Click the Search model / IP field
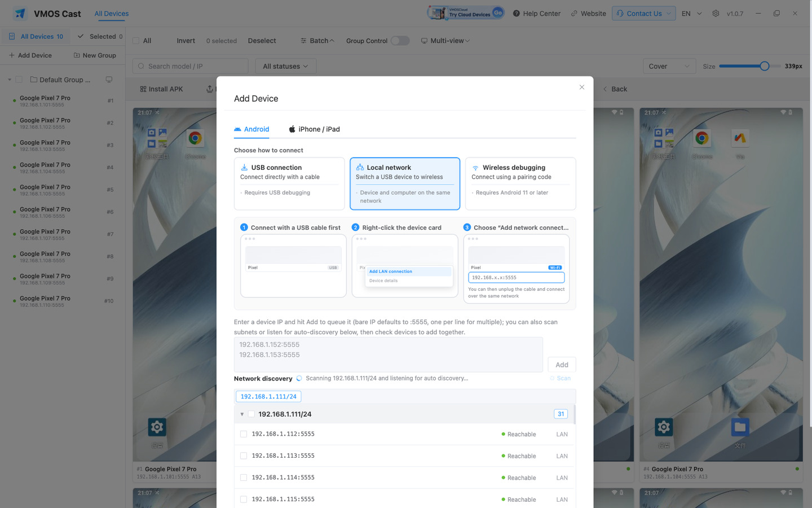 191,66
